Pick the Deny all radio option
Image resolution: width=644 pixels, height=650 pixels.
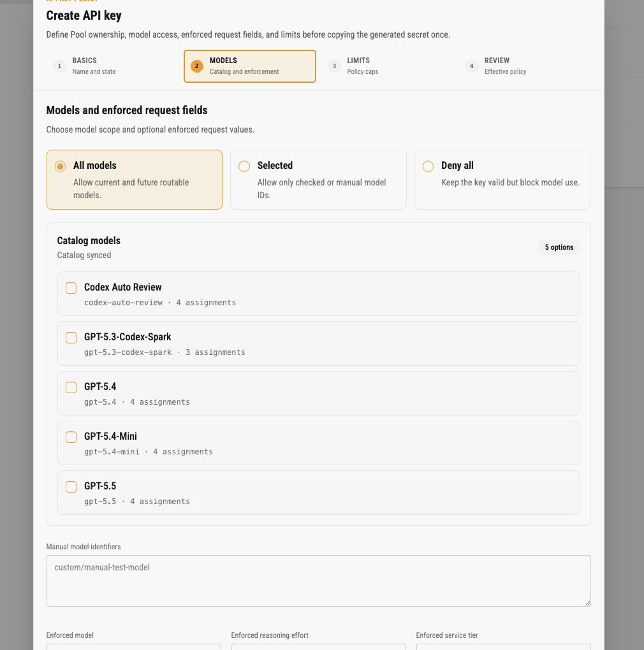tap(428, 166)
